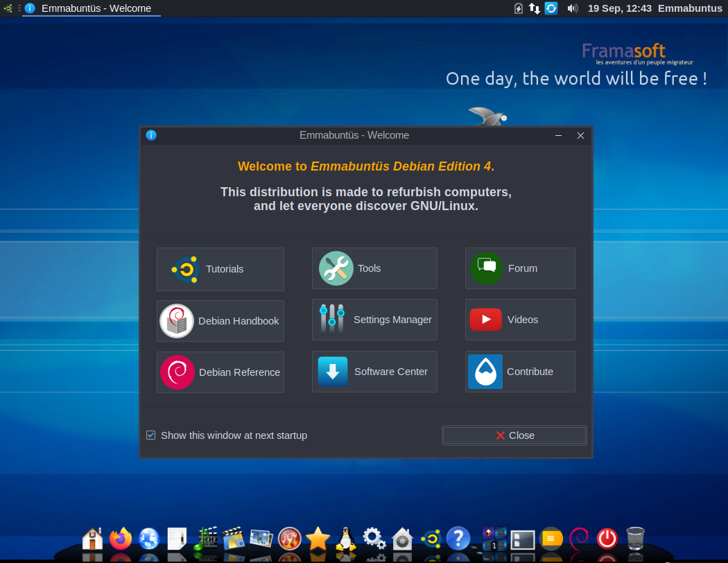The image size is (728, 563).
Task: Click the red round flame icon in dock
Action: [x=290, y=539]
